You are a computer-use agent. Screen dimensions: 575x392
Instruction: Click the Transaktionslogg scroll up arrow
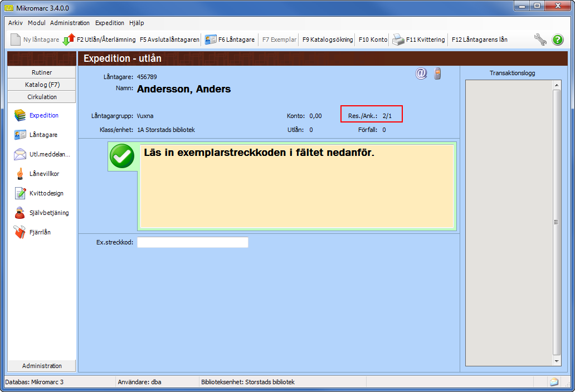(x=557, y=85)
